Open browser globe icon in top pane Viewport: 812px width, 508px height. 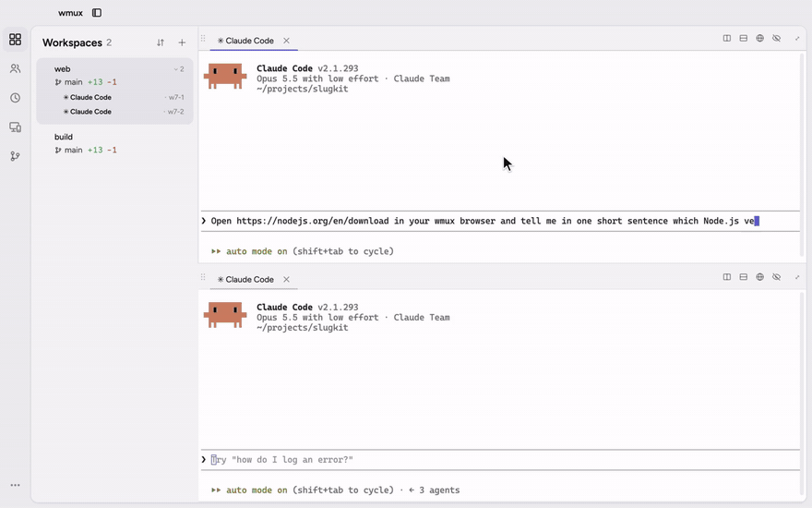pos(759,39)
